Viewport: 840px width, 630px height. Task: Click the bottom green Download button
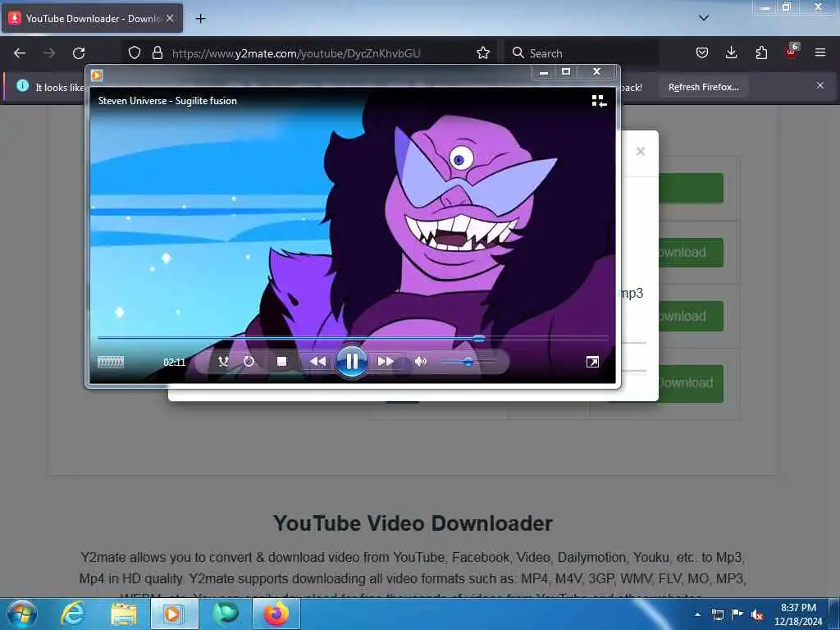[691, 383]
